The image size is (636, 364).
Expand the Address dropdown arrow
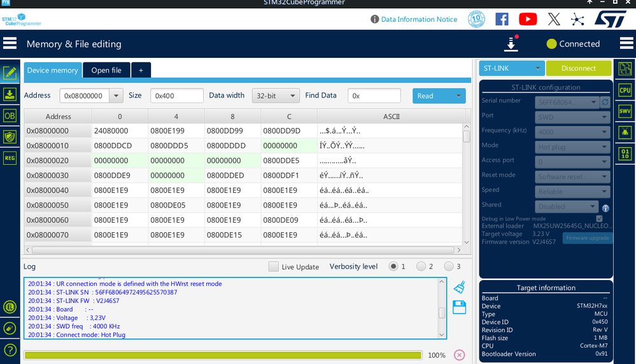[116, 95]
